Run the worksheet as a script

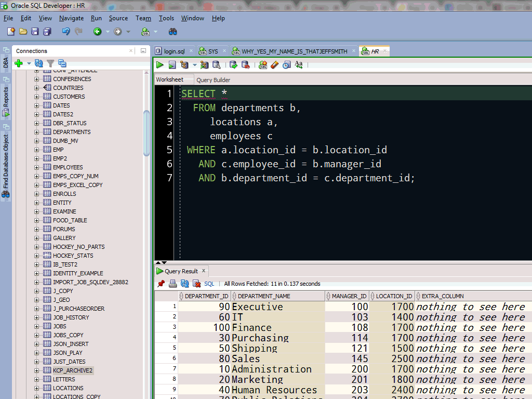[x=172, y=65]
